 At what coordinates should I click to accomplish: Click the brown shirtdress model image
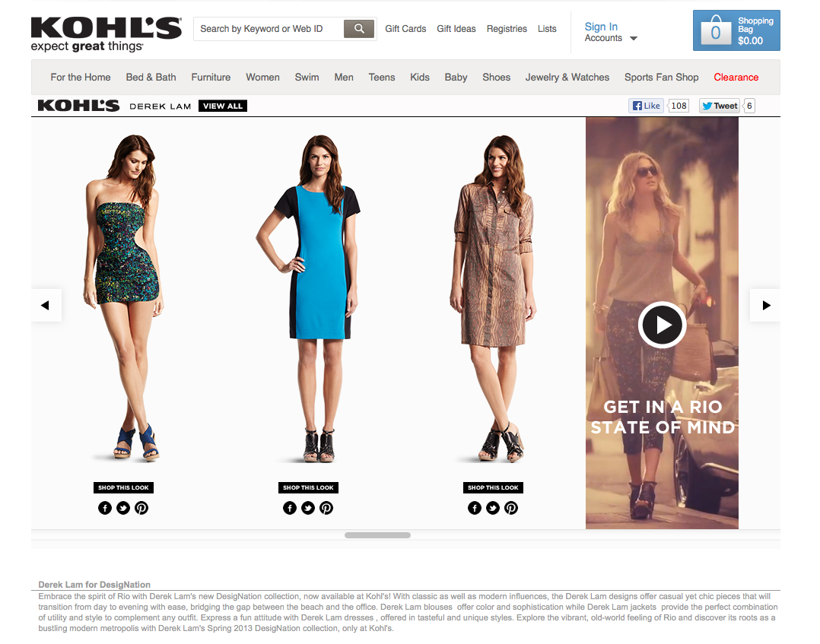click(x=494, y=298)
